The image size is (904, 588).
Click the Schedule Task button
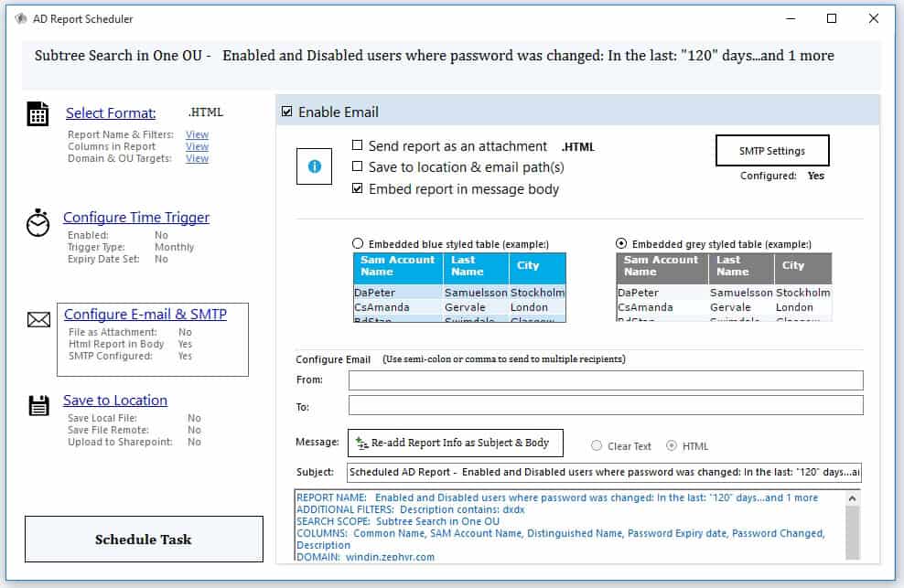[x=144, y=539]
